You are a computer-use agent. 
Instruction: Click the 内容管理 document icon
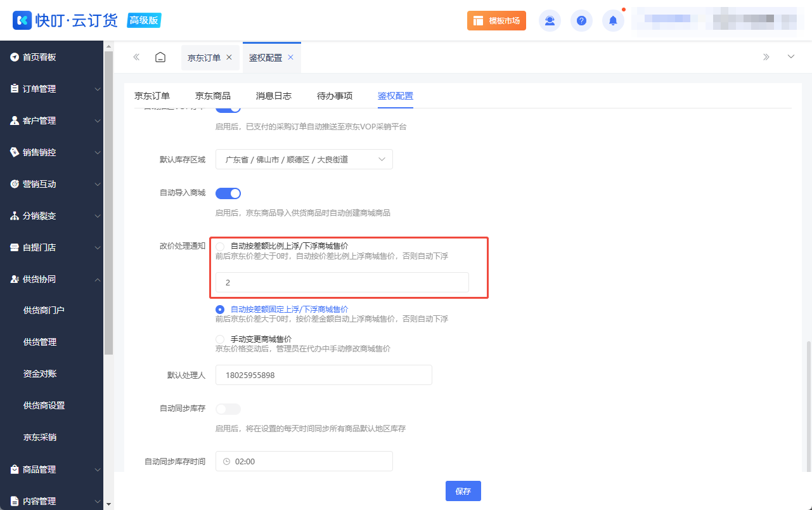point(15,501)
